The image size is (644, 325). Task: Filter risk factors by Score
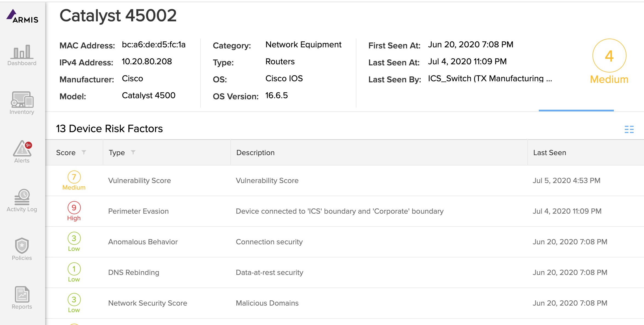point(84,152)
